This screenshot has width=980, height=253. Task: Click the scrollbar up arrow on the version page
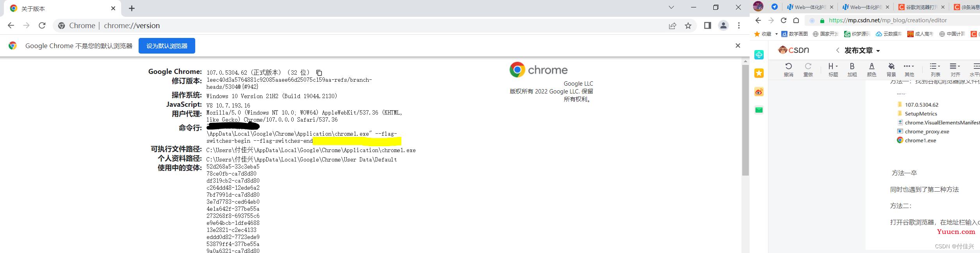pos(745,61)
